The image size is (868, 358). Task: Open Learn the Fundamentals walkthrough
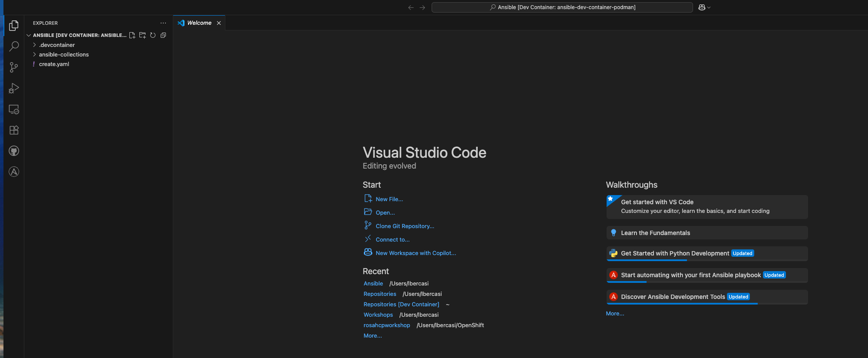tap(707, 233)
